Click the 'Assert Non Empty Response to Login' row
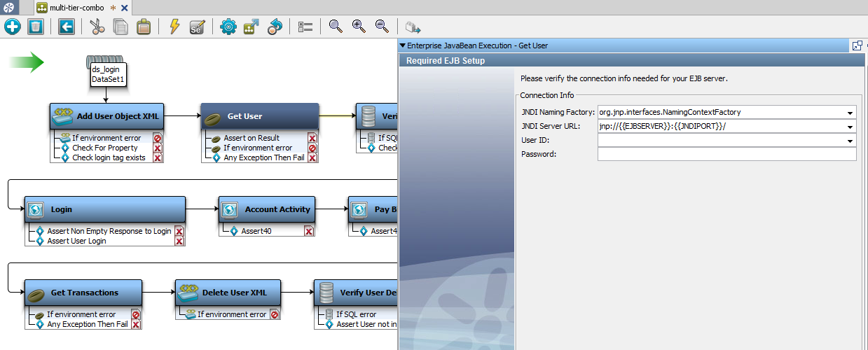This screenshot has height=350, width=868. click(109, 231)
